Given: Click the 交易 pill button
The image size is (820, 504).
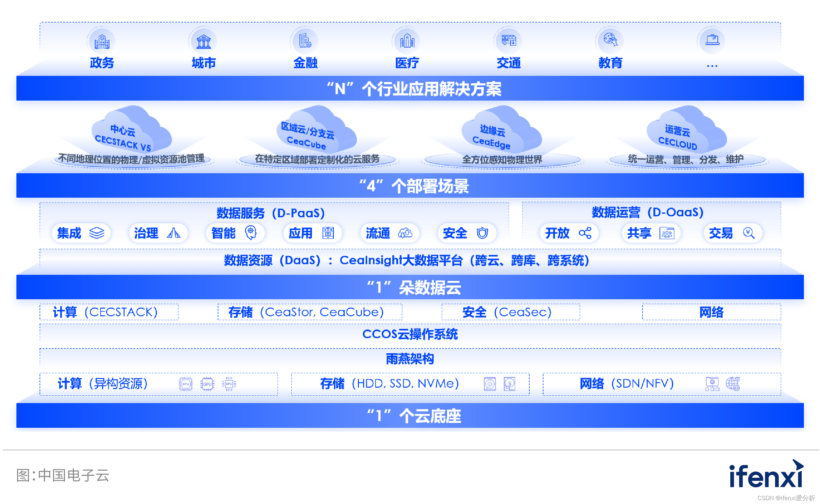Looking at the screenshot, I should pyautogui.click(x=732, y=233).
